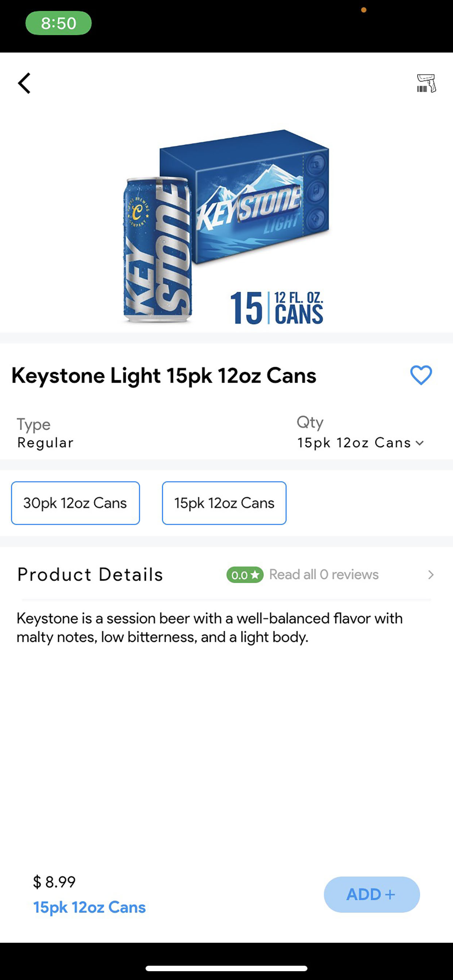453x980 pixels.
Task: Open the Qty dropdown chevron
Action: pos(420,443)
